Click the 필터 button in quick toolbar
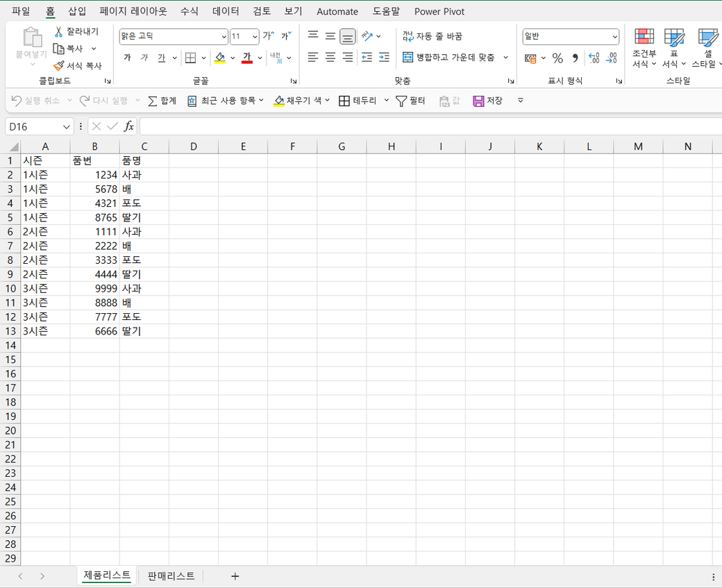 410,101
